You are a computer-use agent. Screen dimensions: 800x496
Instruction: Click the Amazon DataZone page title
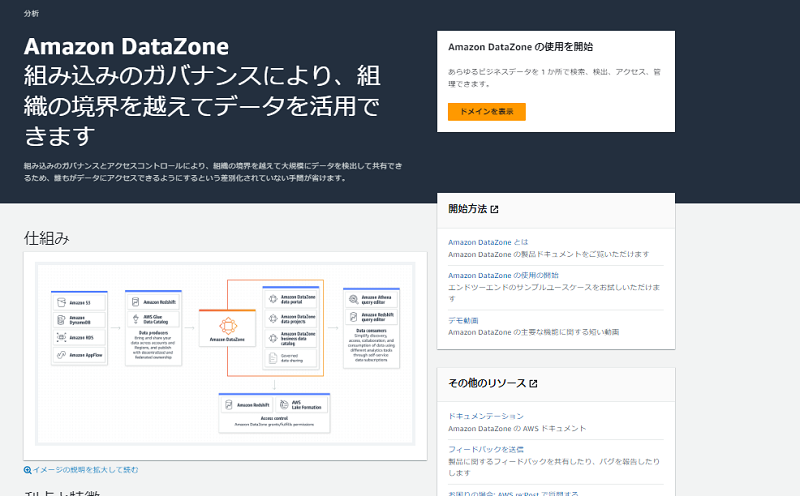pos(126,46)
